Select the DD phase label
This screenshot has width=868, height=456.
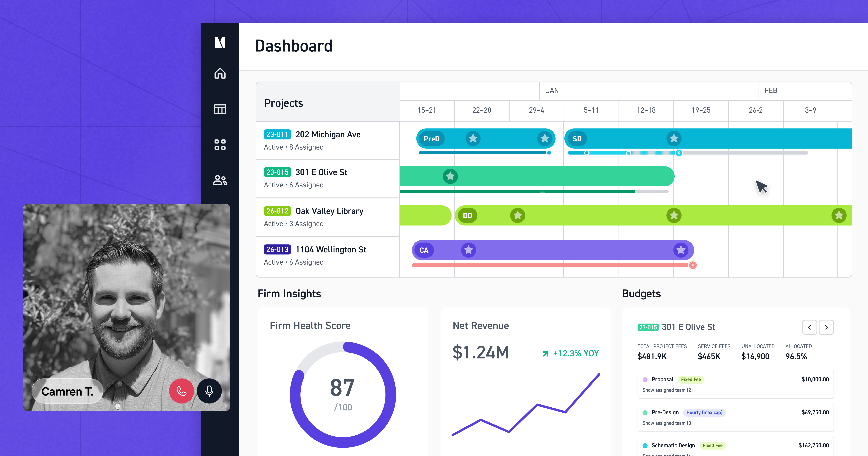click(467, 216)
